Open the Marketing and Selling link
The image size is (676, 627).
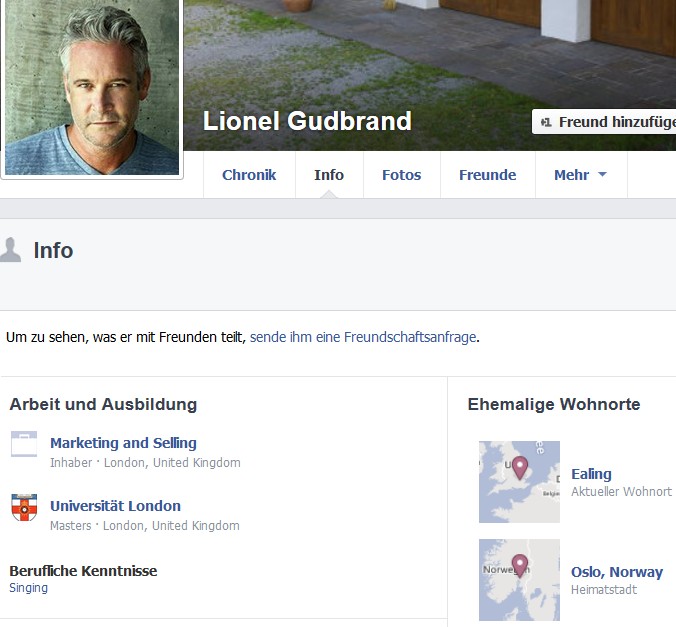(x=123, y=443)
